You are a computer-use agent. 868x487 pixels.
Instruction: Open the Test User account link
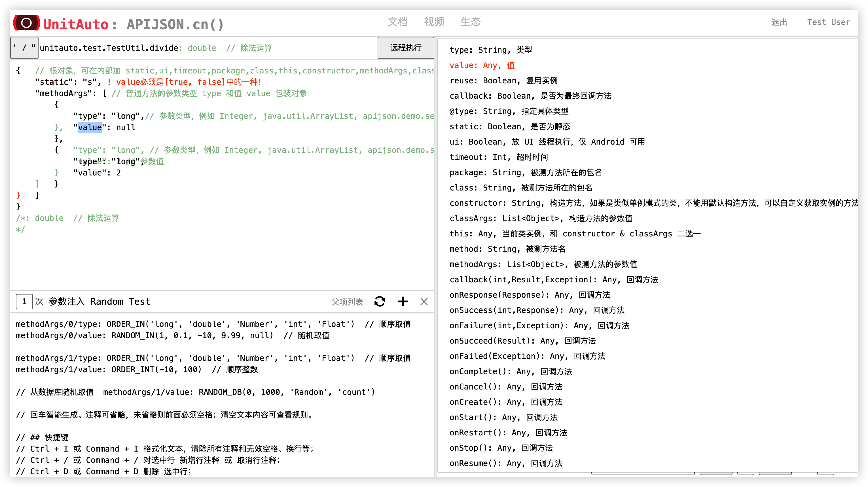tap(828, 22)
